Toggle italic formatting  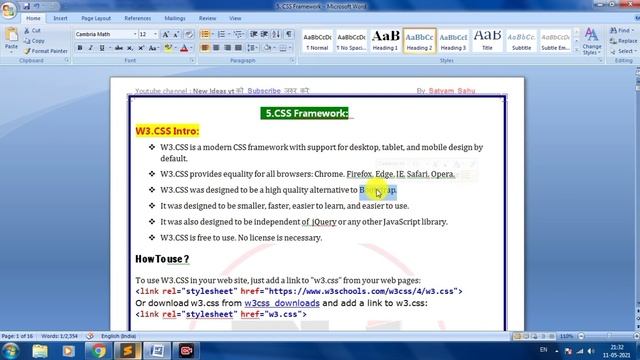91,48
